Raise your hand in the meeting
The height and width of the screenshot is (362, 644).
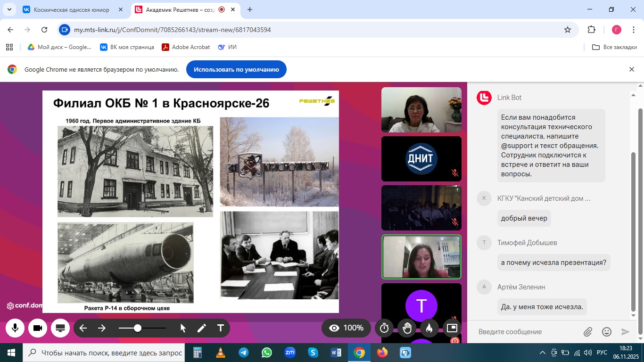tap(407, 328)
